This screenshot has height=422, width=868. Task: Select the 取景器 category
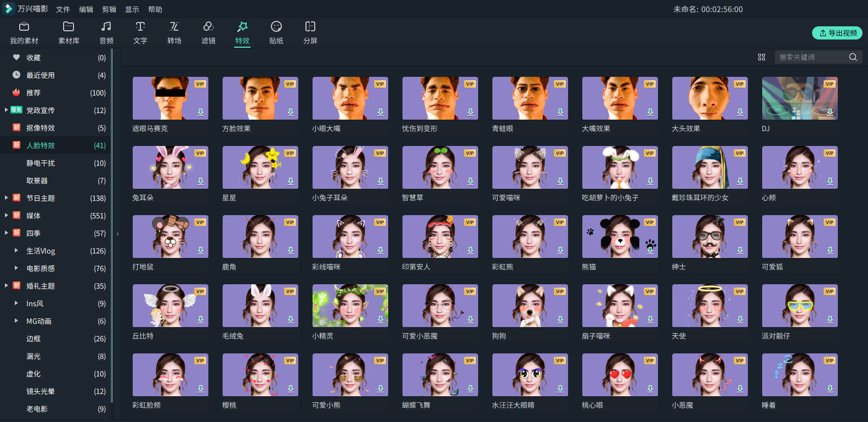[x=55, y=181]
